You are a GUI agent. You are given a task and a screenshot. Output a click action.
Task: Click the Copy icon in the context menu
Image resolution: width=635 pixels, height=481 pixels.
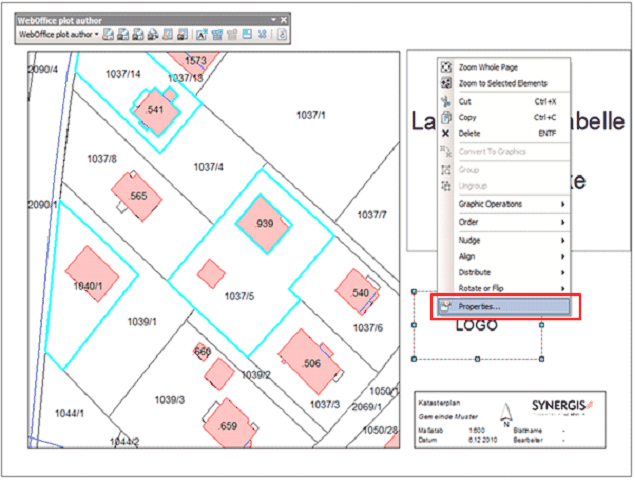click(x=446, y=118)
